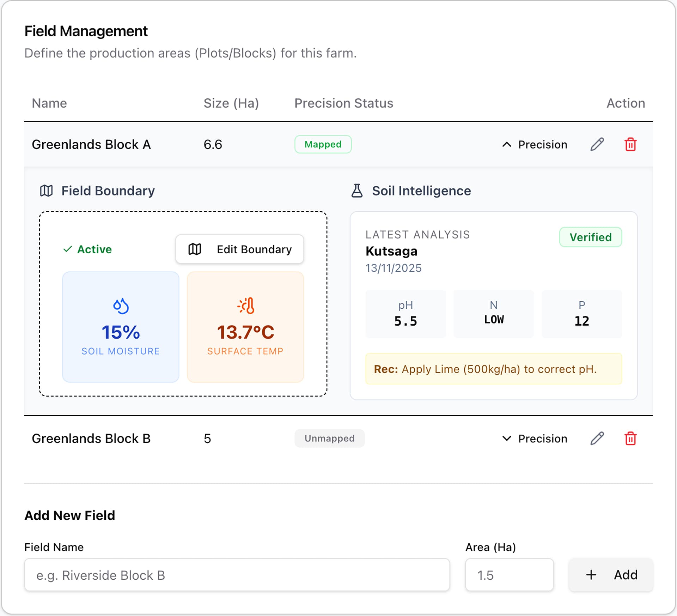Click the Field Name input field
The image size is (677, 616).
pyautogui.click(x=237, y=575)
